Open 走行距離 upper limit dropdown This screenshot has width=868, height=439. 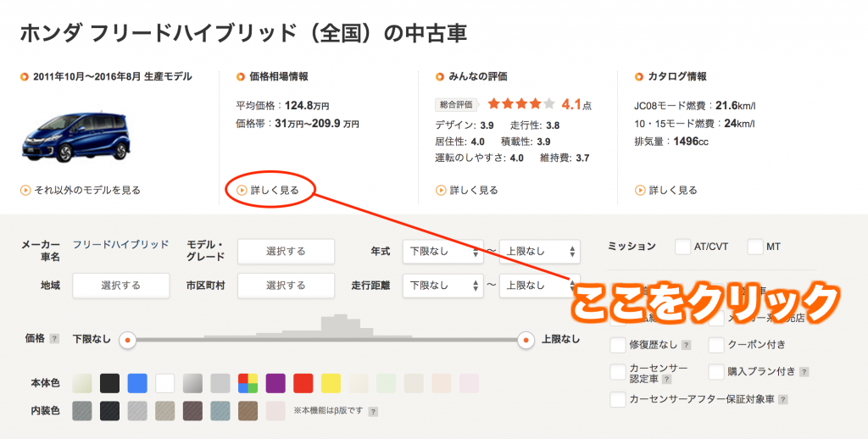(540, 286)
